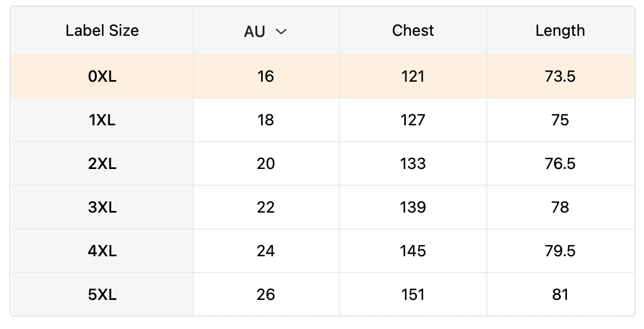The image size is (644, 329).
Task: Open the AU size region dropdown chevron
Action: 281,32
